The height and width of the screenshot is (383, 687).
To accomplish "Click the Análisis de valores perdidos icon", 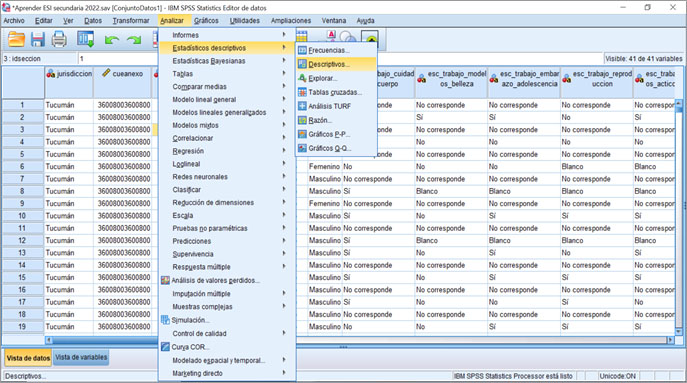I will [165, 280].
